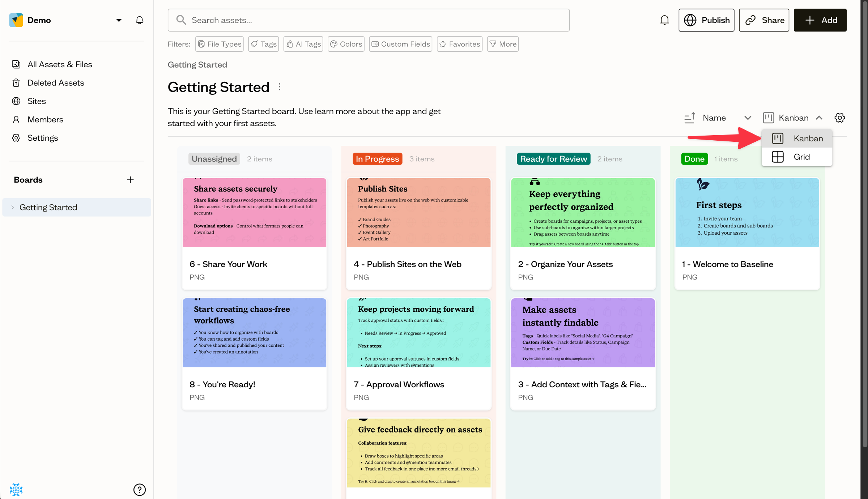Open Settings in sidebar

pos(43,138)
